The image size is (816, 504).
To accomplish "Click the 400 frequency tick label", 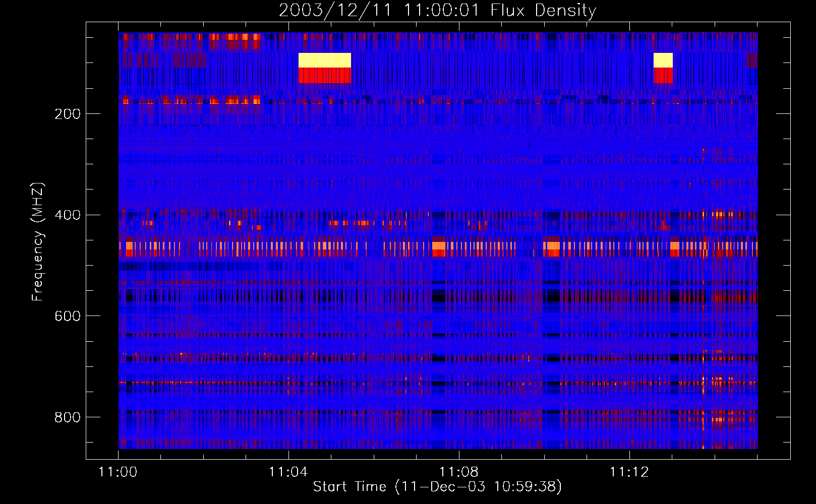I will [68, 215].
